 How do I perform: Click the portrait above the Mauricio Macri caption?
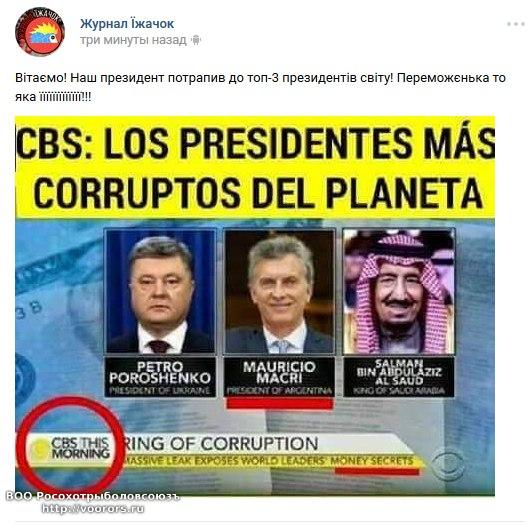click(279, 291)
